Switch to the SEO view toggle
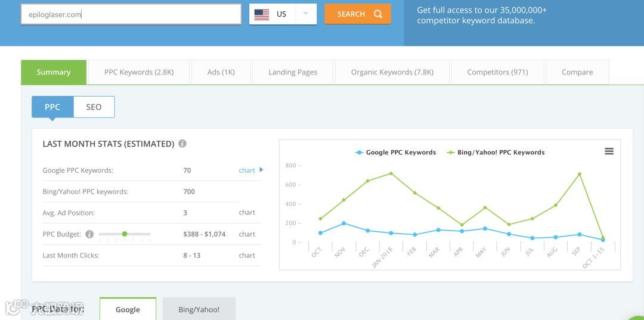The image size is (644, 320). tap(94, 107)
